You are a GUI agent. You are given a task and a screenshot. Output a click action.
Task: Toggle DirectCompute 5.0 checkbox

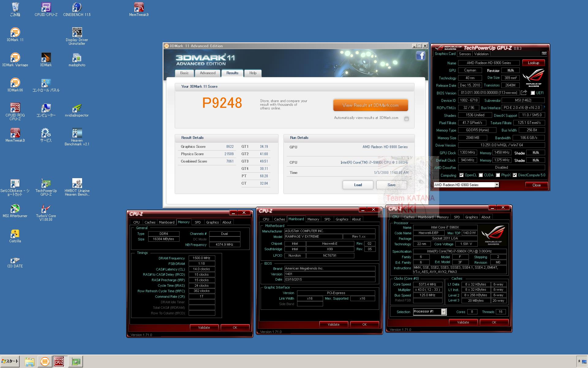click(515, 175)
